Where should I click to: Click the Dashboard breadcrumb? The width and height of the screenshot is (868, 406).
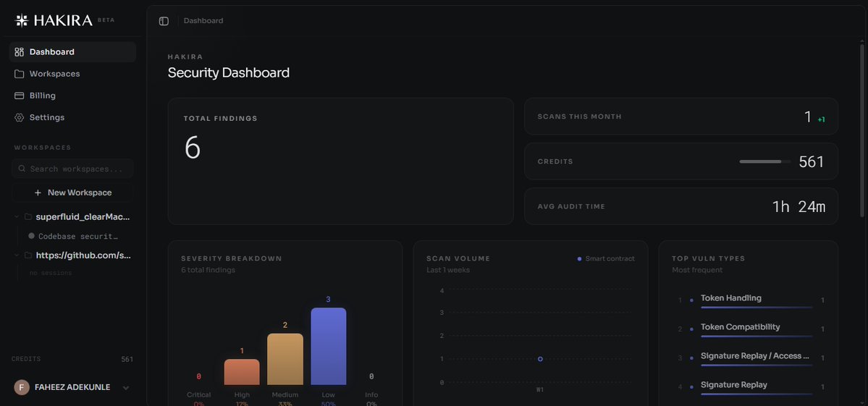(x=203, y=21)
